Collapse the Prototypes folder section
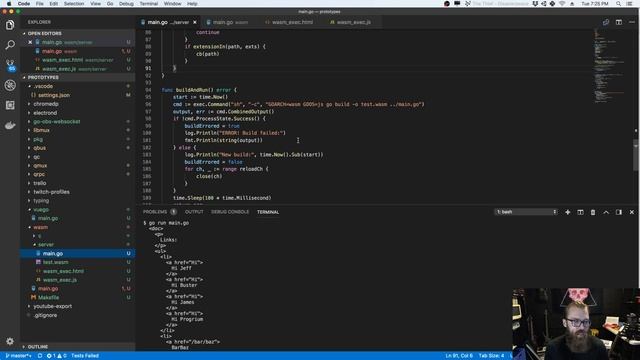640x360 pixels. [x=43, y=78]
